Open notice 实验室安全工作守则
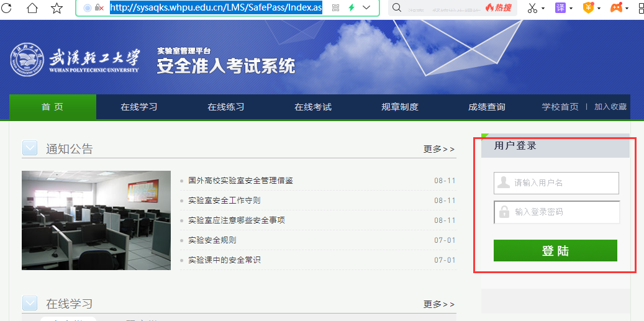This screenshot has width=644, height=321. click(x=224, y=201)
